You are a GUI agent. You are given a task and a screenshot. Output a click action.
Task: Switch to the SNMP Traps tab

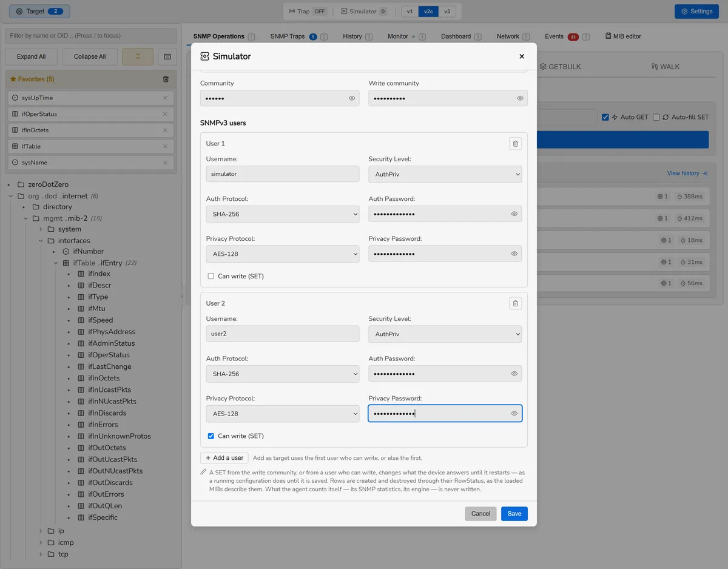(x=298, y=36)
